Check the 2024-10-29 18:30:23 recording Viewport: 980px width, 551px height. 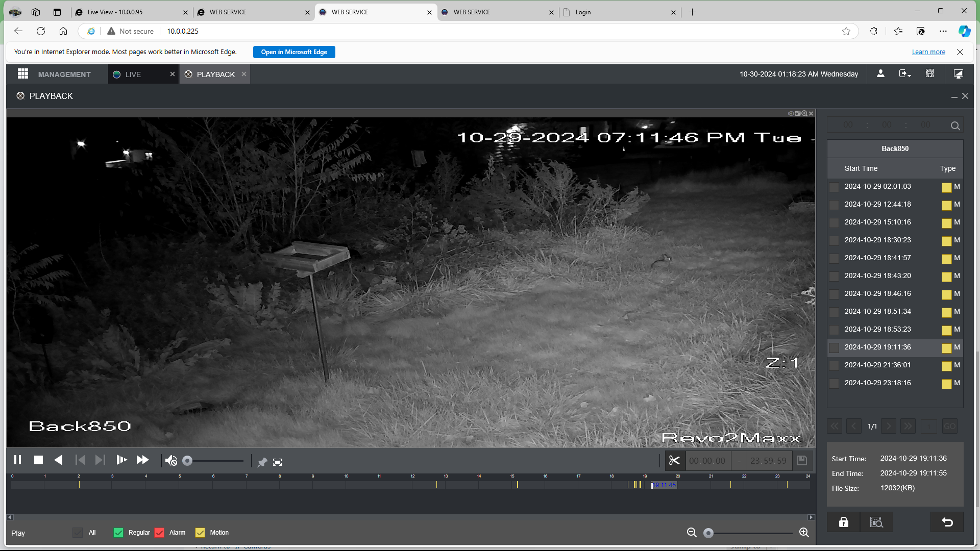click(834, 241)
